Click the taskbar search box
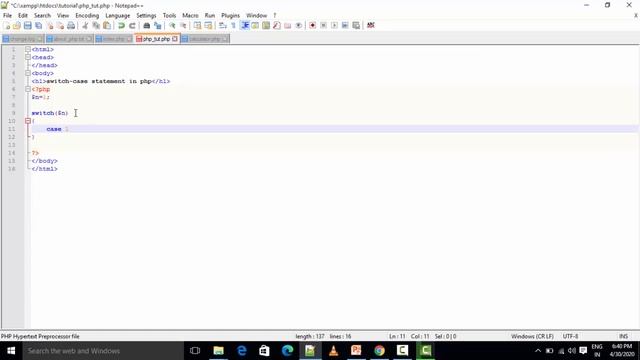The image size is (640, 360). [103, 351]
